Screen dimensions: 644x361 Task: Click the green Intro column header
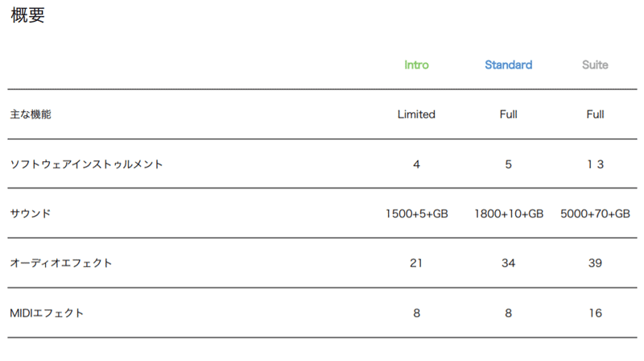coord(416,65)
